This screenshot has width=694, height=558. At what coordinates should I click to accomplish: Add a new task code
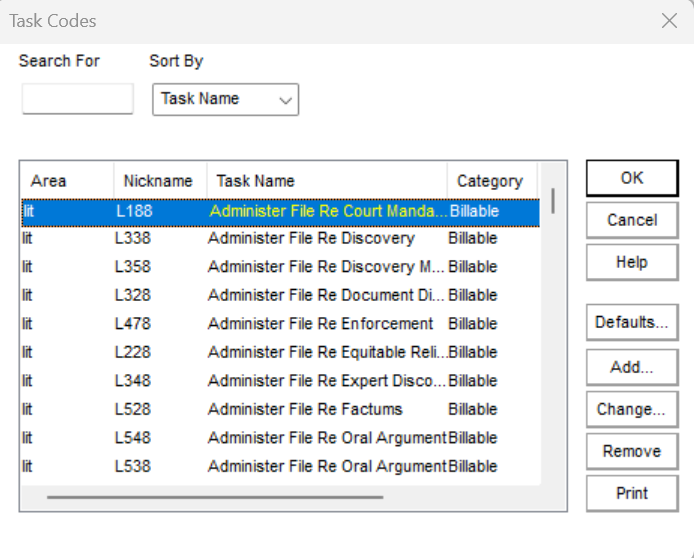coord(631,367)
